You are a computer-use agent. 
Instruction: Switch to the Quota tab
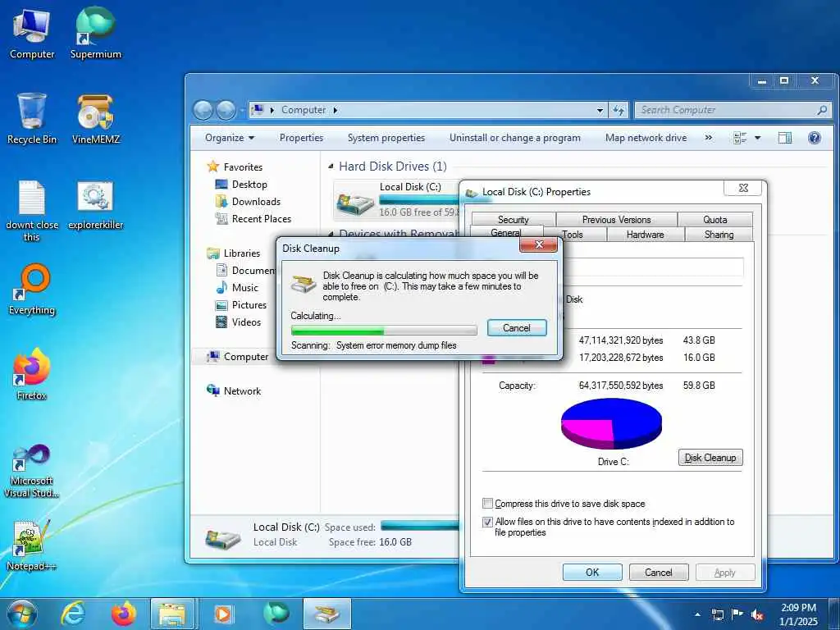coord(715,220)
